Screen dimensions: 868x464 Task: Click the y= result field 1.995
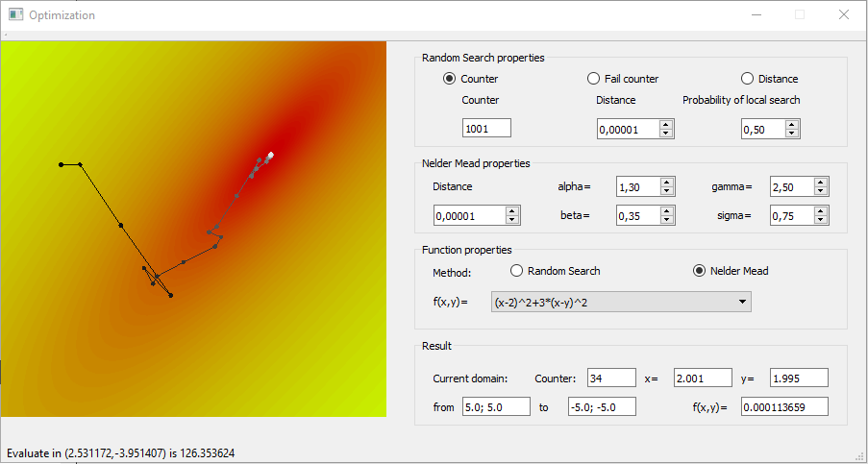pyautogui.click(x=799, y=378)
